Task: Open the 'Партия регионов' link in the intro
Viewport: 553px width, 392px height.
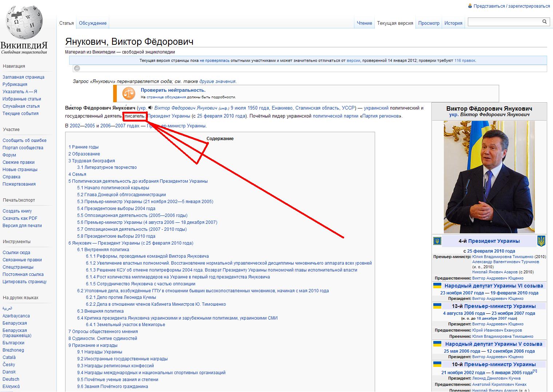Action: (x=381, y=116)
